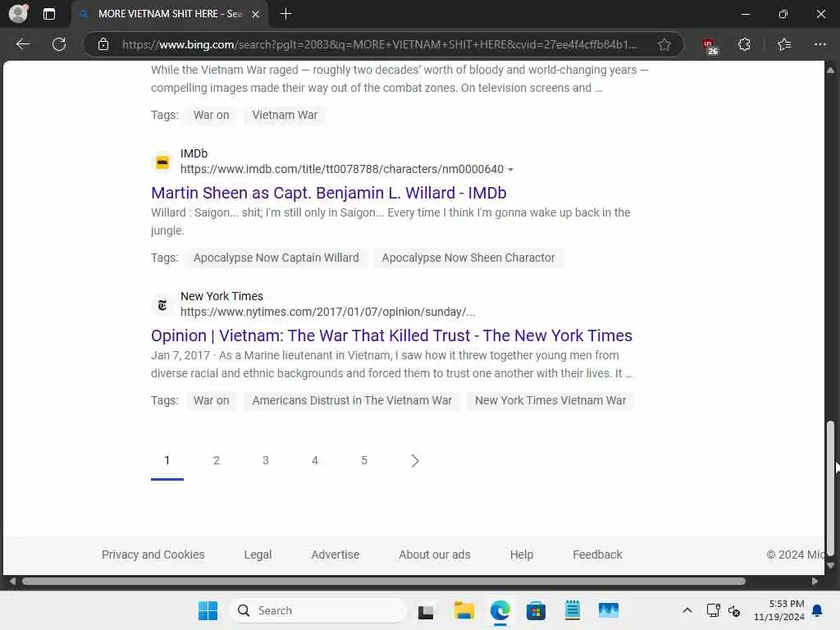The height and width of the screenshot is (630, 840).
Task: Expand the IMDb URL dropdown arrow
Action: pyautogui.click(x=510, y=170)
